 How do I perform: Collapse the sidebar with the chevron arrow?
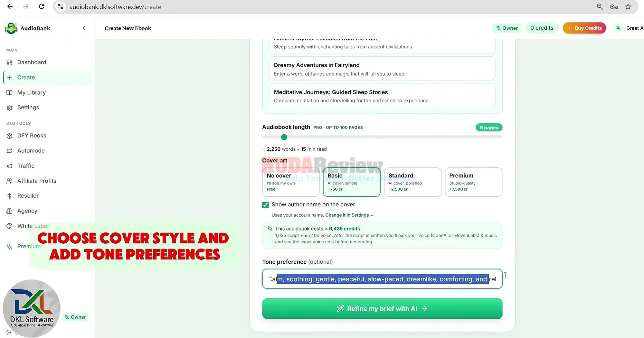(84, 28)
